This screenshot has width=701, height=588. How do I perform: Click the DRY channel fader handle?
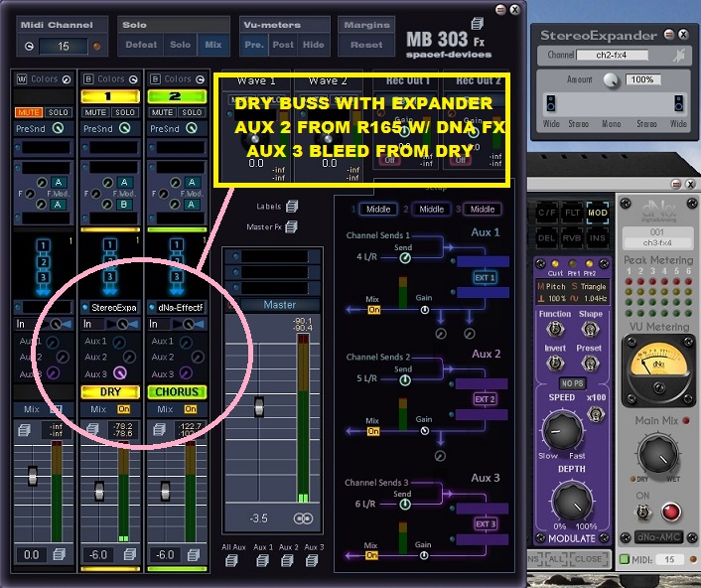[x=99, y=491]
